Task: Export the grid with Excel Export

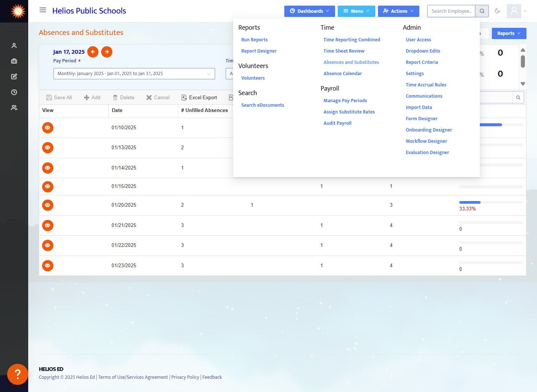Action: 199,98
